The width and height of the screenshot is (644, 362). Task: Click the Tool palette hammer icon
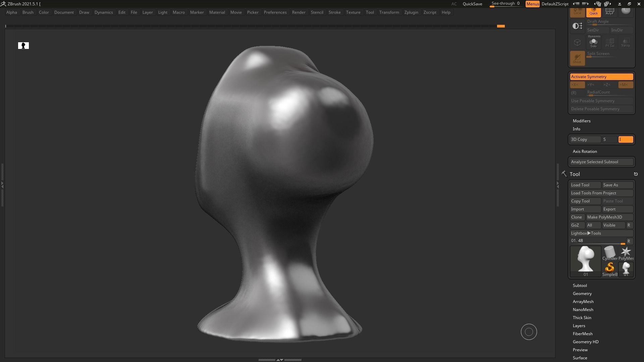(564, 174)
